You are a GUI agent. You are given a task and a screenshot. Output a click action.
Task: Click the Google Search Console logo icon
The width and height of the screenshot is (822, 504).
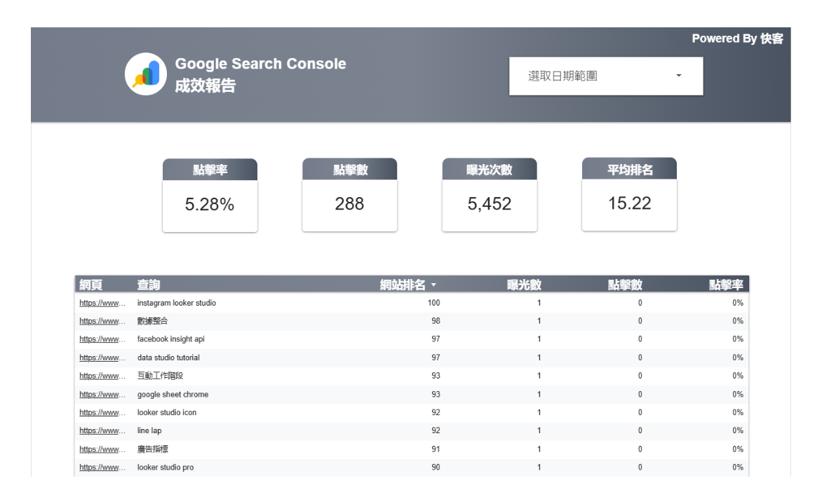[x=146, y=74]
